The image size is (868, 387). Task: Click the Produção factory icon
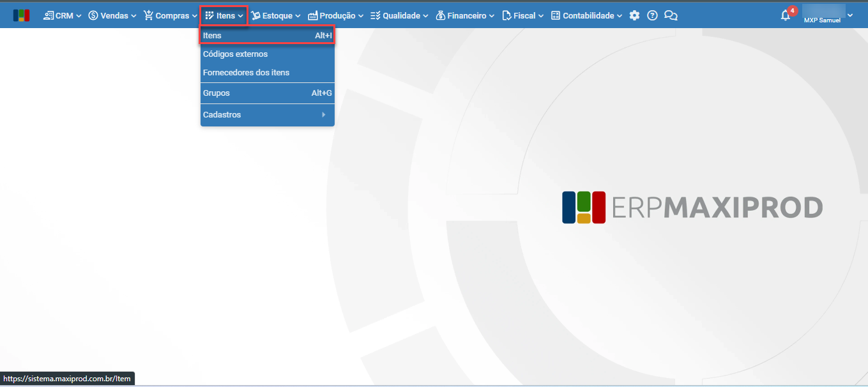tap(313, 15)
